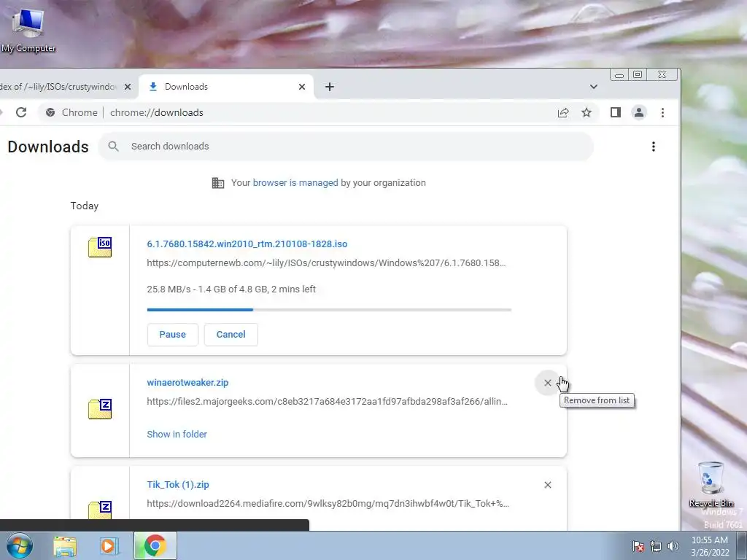Viewport: 747px width, 560px height.
Task: Open the network tray icon
Action: pos(656,546)
